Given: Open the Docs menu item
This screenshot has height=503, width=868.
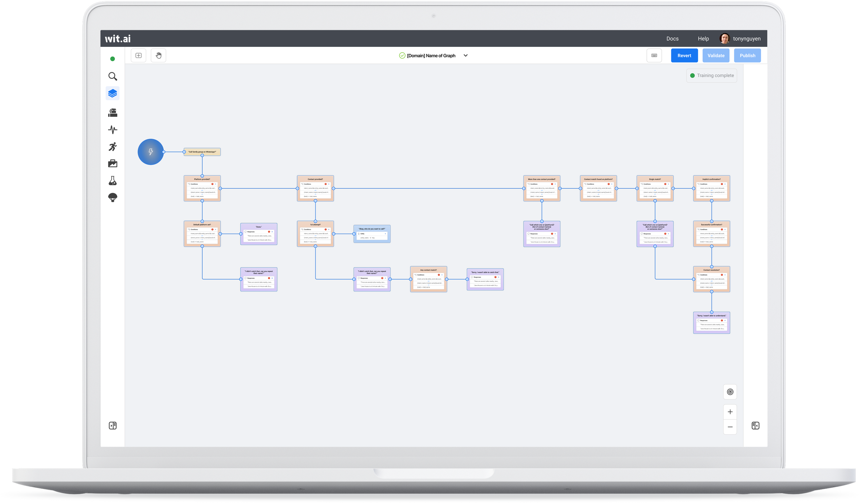Looking at the screenshot, I should point(672,39).
